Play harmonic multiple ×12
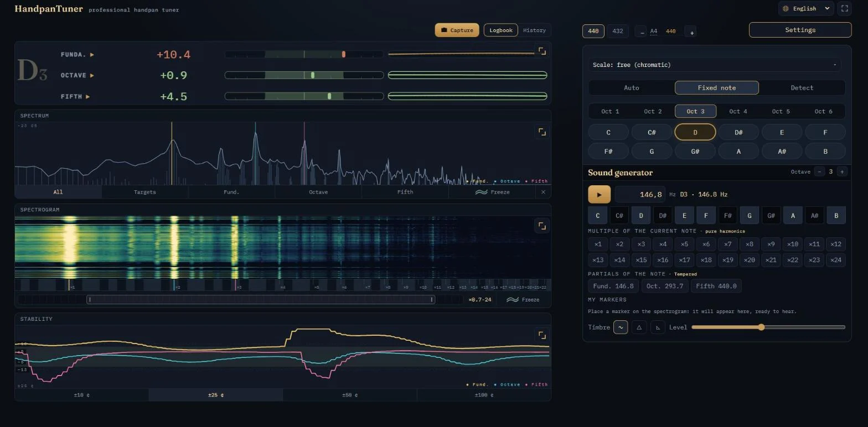 pos(835,244)
